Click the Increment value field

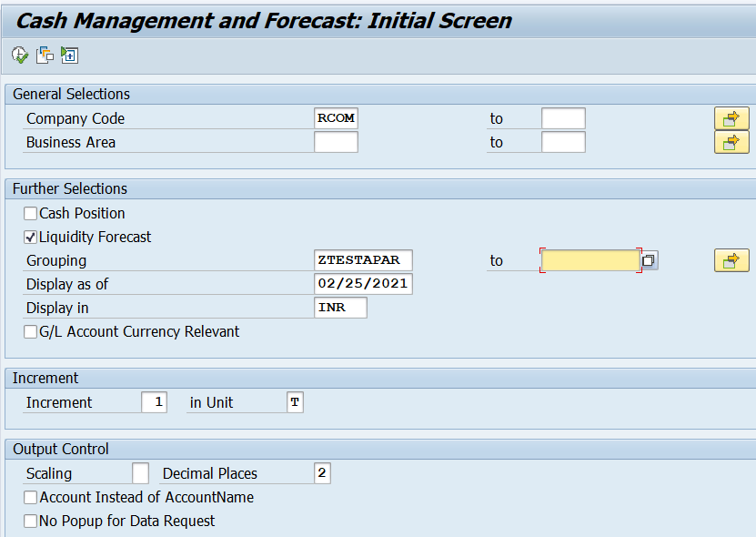pyautogui.click(x=155, y=402)
